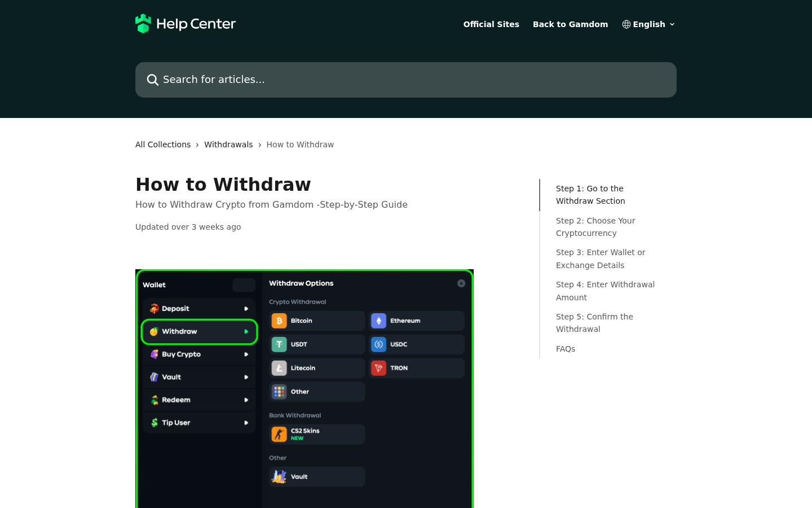This screenshot has width=812, height=508.
Task: Click the "How to Withdraw" article heading
Action: coord(223,185)
